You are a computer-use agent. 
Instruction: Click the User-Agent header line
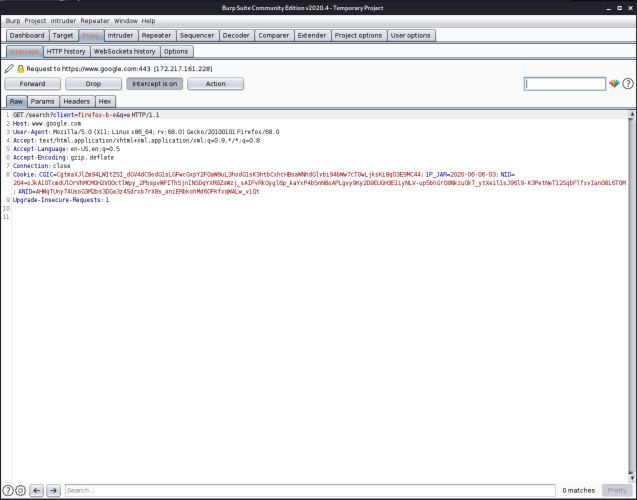point(146,132)
